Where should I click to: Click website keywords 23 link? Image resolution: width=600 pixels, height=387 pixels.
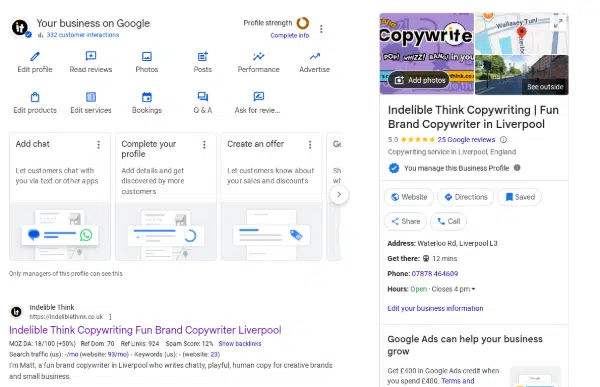click(214, 354)
